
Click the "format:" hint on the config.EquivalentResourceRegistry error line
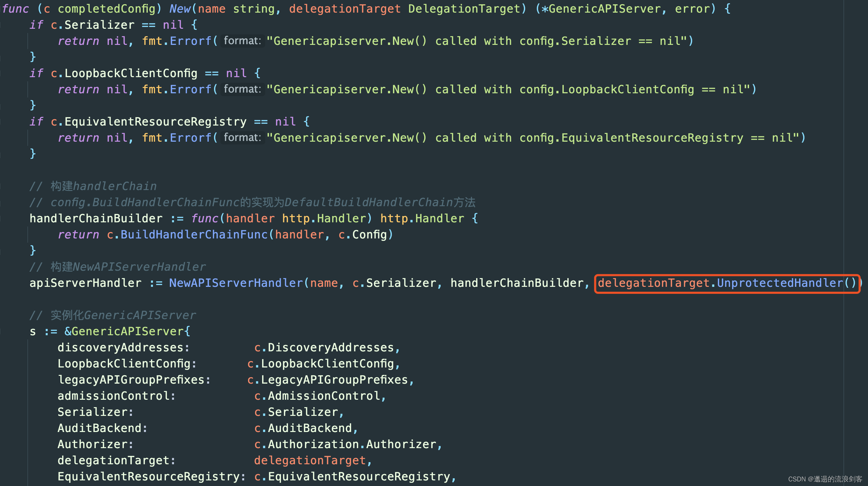(242, 137)
